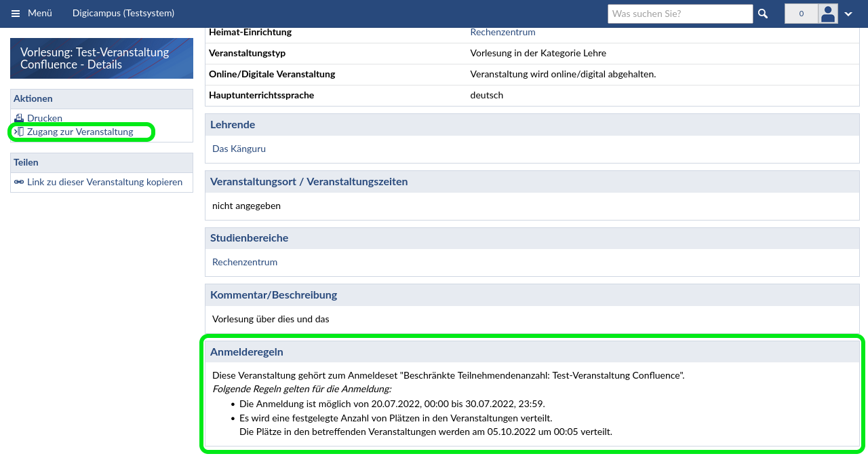Open the Menü label in top bar

(40, 14)
